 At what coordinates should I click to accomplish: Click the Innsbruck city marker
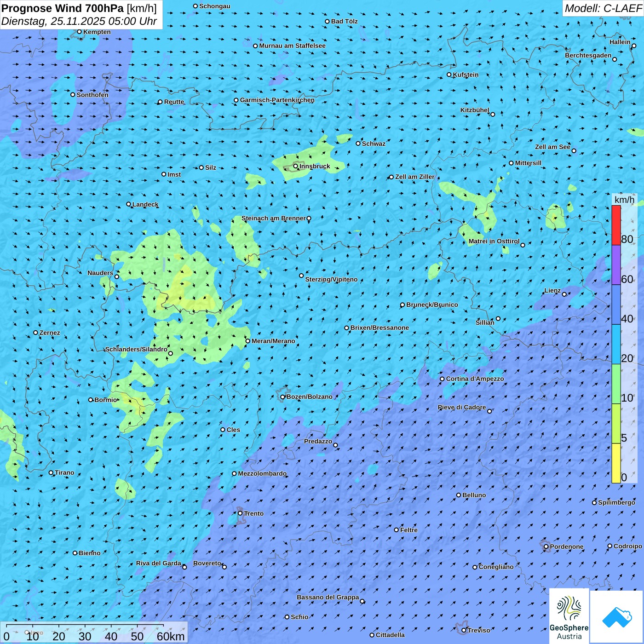pos(296,166)
